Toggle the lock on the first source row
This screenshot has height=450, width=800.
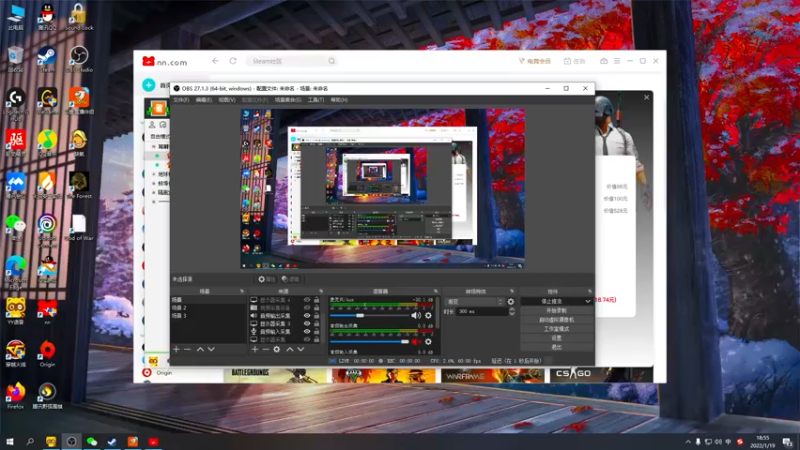coord(316,300)
